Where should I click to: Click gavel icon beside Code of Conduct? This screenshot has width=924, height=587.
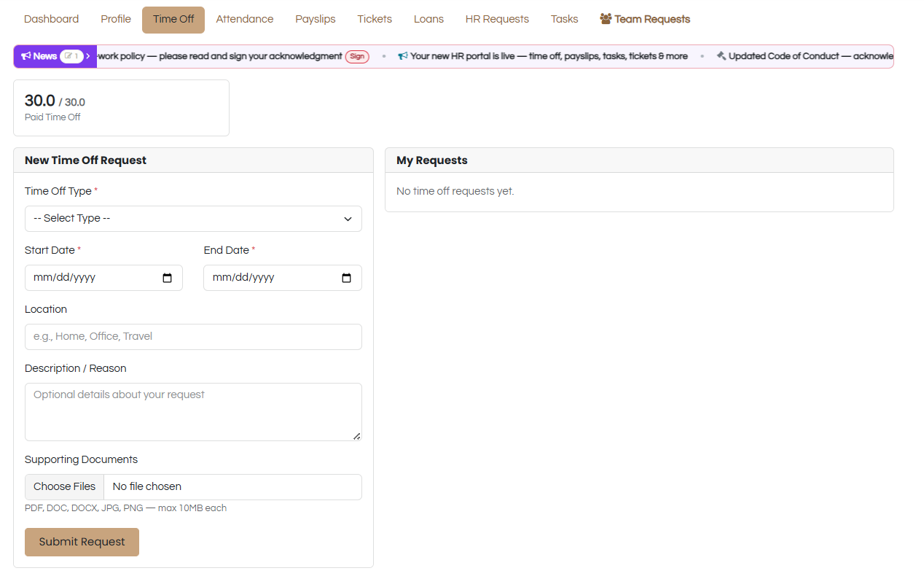coord(721,56)
